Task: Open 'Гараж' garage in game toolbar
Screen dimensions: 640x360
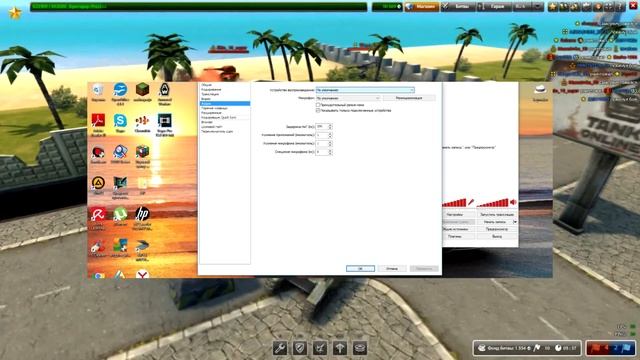Action: coord(495,7)
